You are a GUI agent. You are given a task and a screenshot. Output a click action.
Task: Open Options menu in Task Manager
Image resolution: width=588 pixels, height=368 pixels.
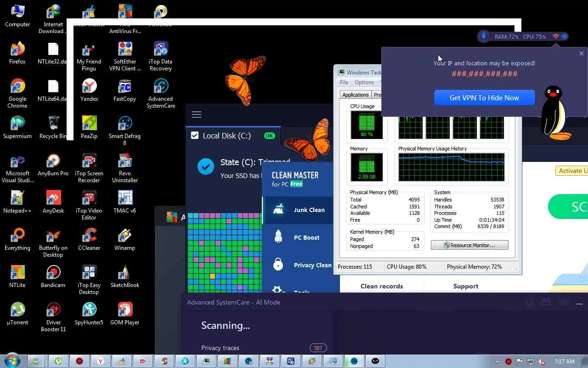(x=364, y=82)
